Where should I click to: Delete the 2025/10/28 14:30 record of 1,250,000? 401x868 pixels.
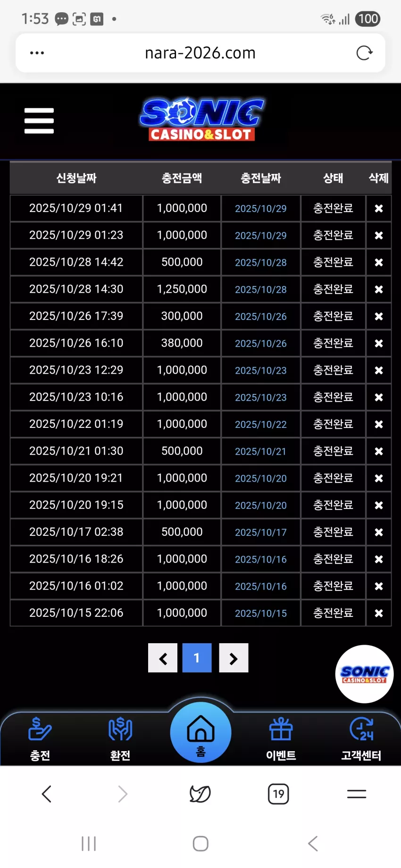[x=379, y=289]
